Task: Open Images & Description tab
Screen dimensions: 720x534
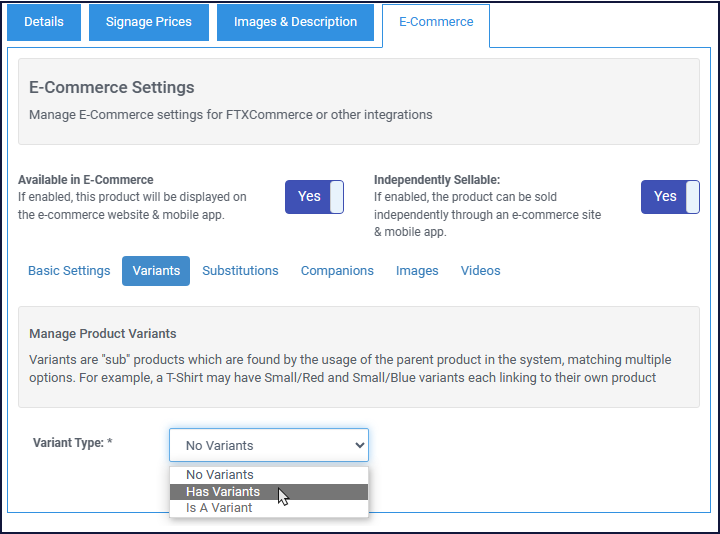Action: [x=295, y=22]
